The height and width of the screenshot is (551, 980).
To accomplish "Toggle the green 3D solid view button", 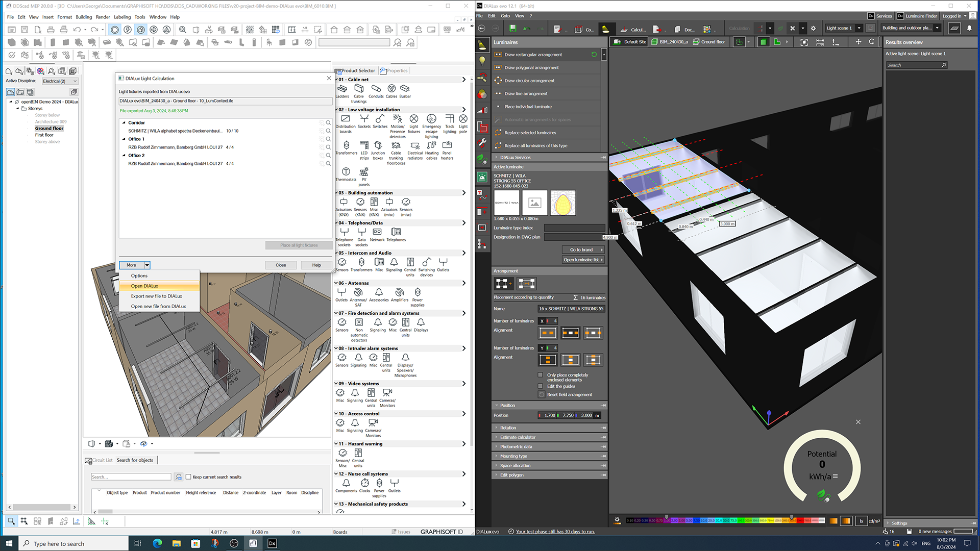I will [763, 42].
